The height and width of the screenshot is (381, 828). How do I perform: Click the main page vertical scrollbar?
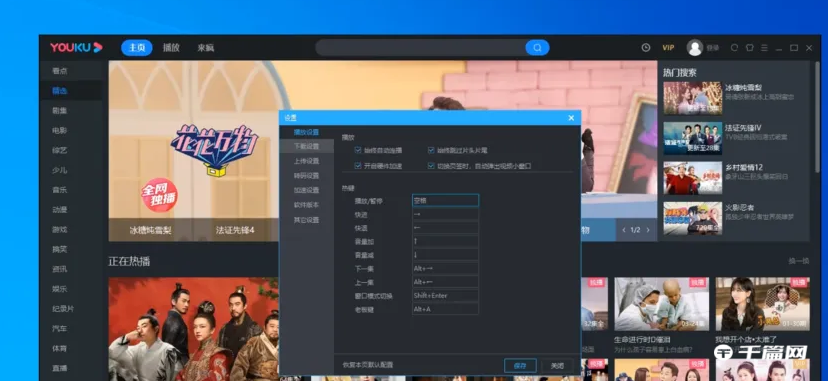coord(818,117)
